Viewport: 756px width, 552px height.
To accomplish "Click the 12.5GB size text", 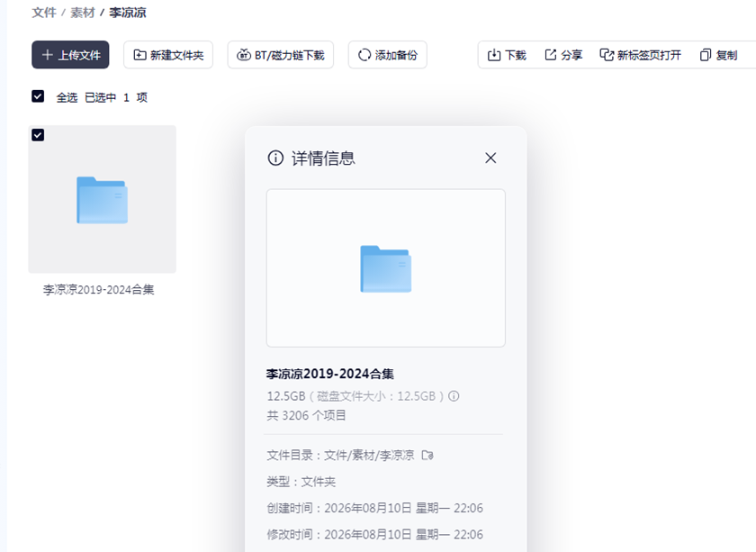I will click(286, 396).
